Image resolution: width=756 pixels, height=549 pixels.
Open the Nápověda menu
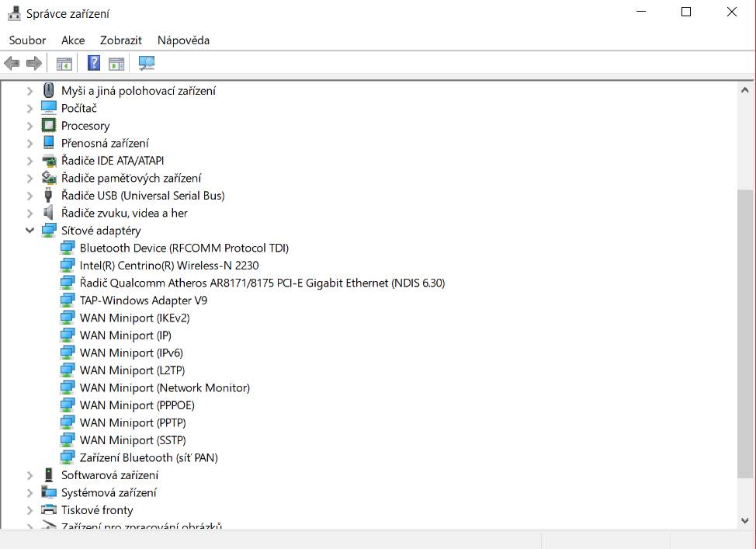[183, 40]
